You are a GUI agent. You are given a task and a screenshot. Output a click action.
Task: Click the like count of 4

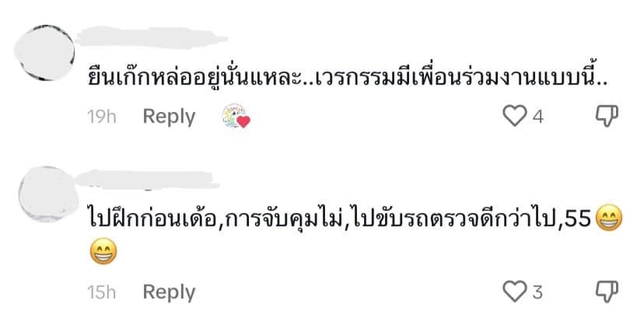538,117
